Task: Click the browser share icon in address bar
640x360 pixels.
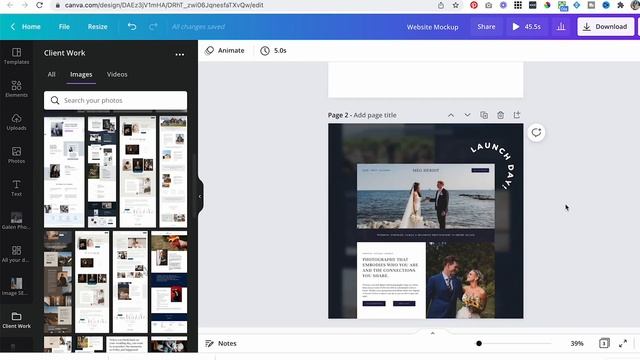Action: pyautogui.click(x=441, y=5)
